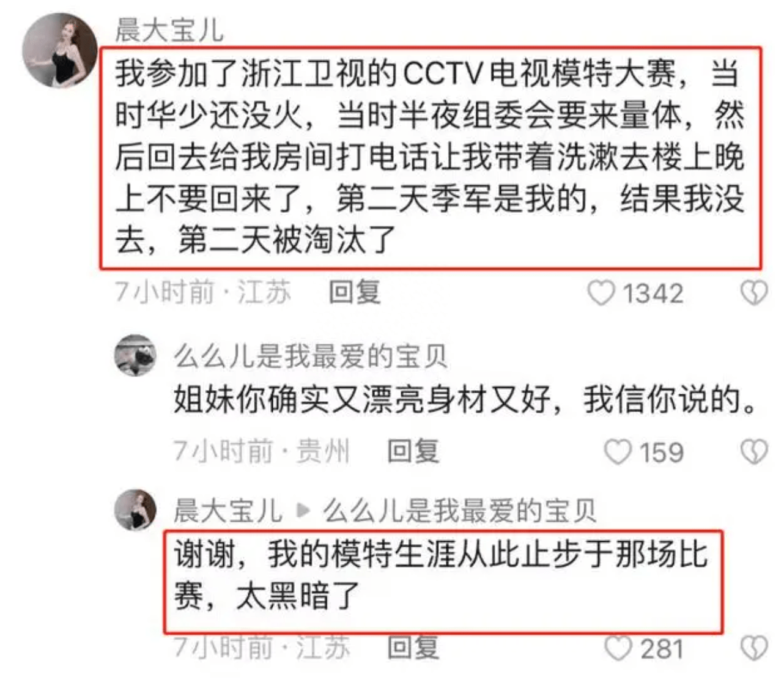Dislike the 贵州 reply via broken heart
This screenshot has height=680, width=784.
[754, 453]
